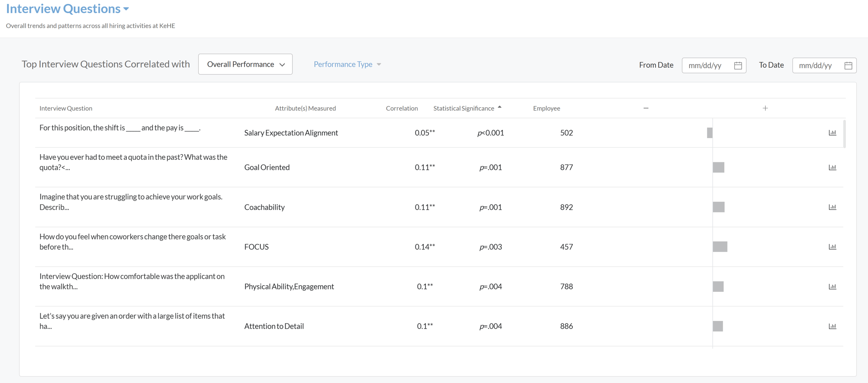Click 'FOCUS' attribute cell
This screenshot has height=383, width=868.
click(256, 247)
